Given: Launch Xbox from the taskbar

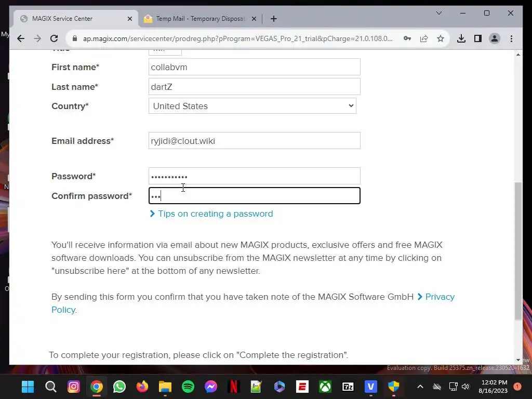Looking at the screenshot, I should click(x=325, y=387).
